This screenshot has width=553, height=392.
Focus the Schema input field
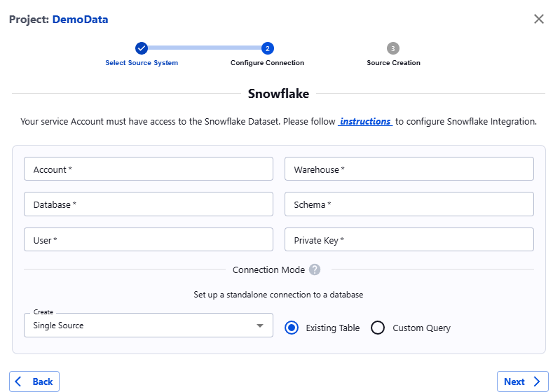pyautogui.click(x=409, y=204)
